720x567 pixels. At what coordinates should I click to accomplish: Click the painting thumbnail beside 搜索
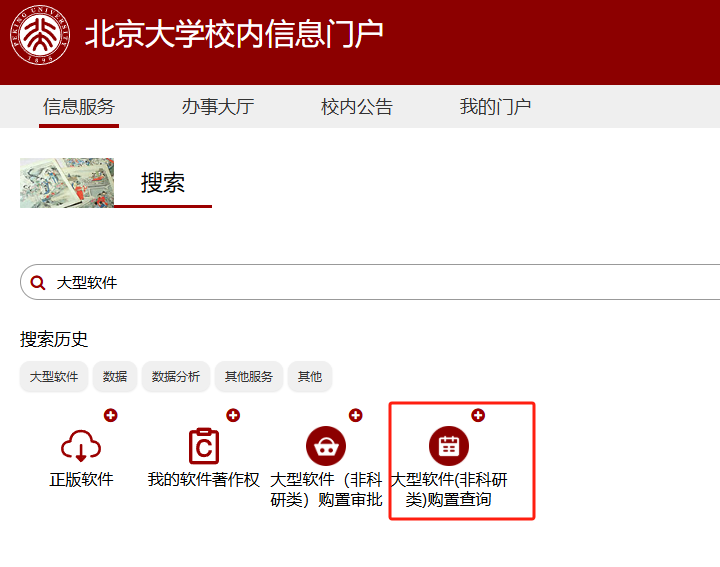pyautogui.click(x=67, y=183)
